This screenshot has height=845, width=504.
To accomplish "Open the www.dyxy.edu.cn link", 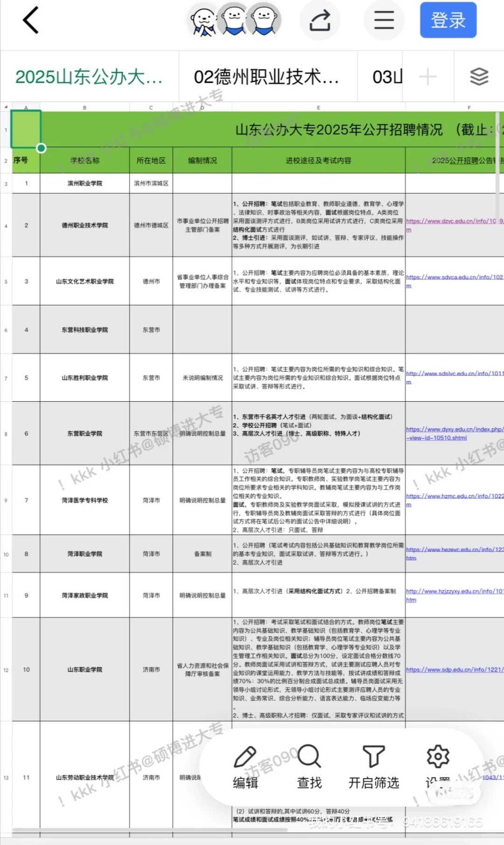I will coord(455,433).
